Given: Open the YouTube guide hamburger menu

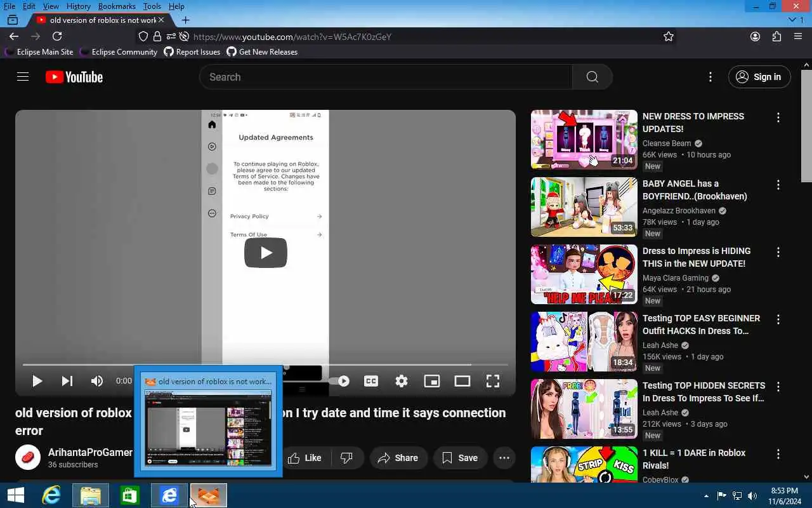Looking at the screenshot, I should coord(23,77).
